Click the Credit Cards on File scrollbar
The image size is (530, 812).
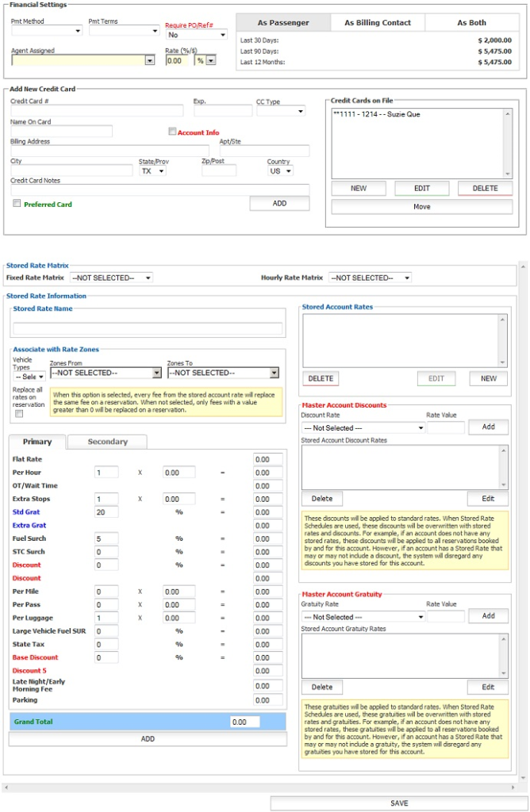tap(508, 144)
